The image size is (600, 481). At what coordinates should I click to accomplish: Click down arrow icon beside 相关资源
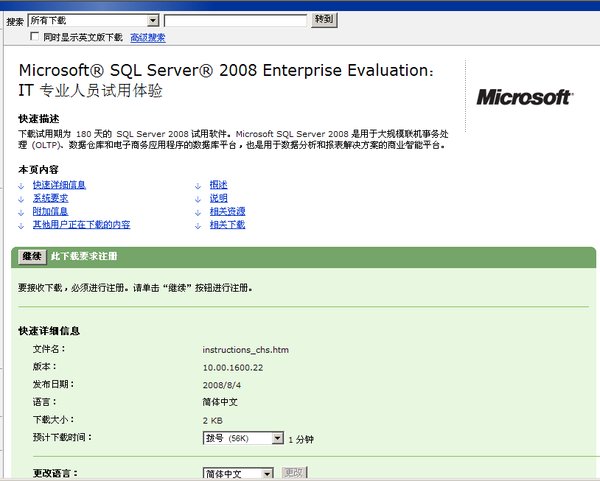coord(198,212)
